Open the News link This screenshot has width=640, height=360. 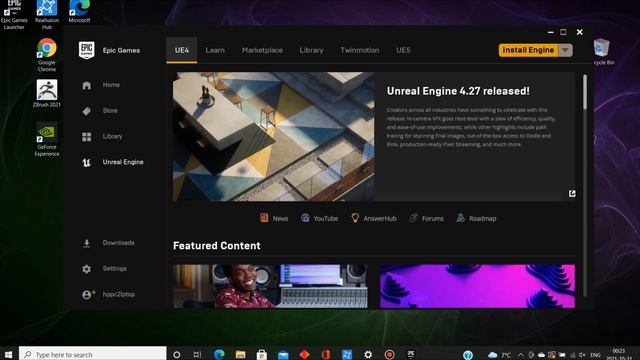274,218
